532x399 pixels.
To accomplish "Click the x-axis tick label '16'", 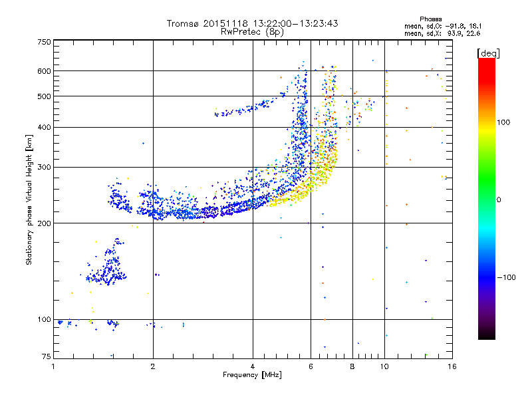I will click(x=452, y=366).
